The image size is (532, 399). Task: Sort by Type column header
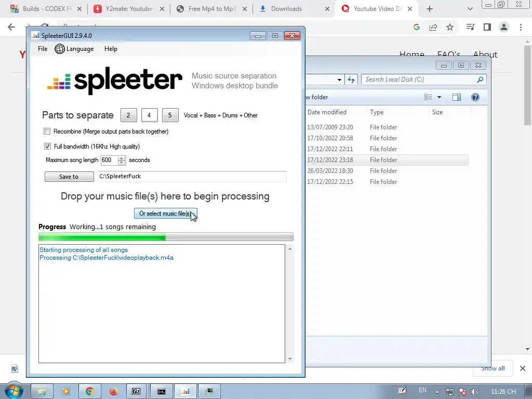pyautogui.click(x=377, y=112)
